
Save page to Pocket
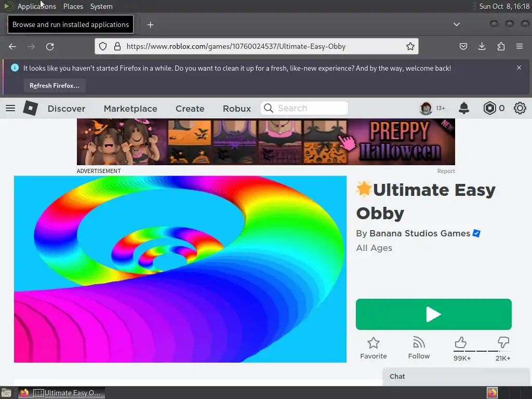pos(463,46)
